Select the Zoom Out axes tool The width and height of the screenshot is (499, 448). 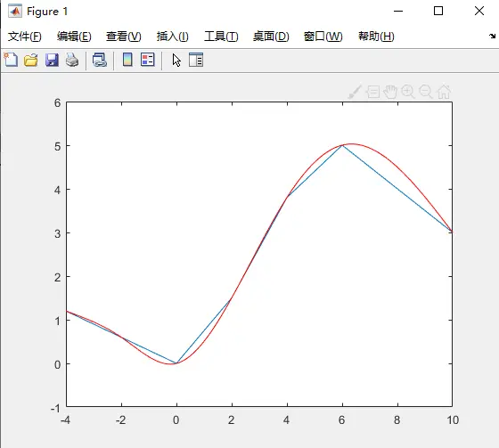426,92
